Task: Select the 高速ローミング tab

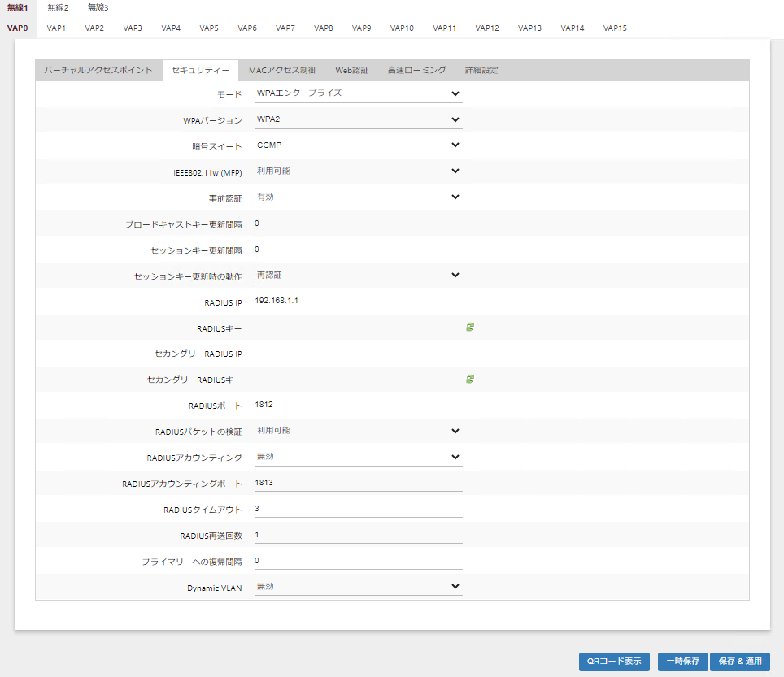Action: [x=416, y=71]
